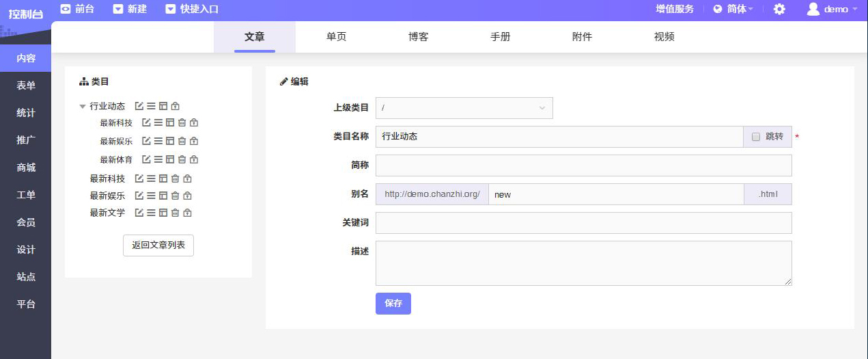Click the 最新文学 category name
Screen dimensions: 868x359
[x=107, y=213]
